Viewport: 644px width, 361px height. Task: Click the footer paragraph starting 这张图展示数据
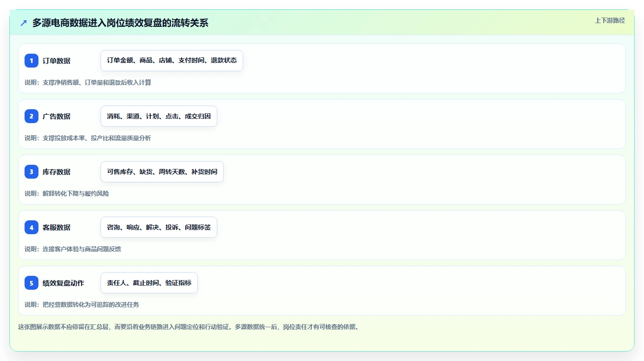(189, 327)
